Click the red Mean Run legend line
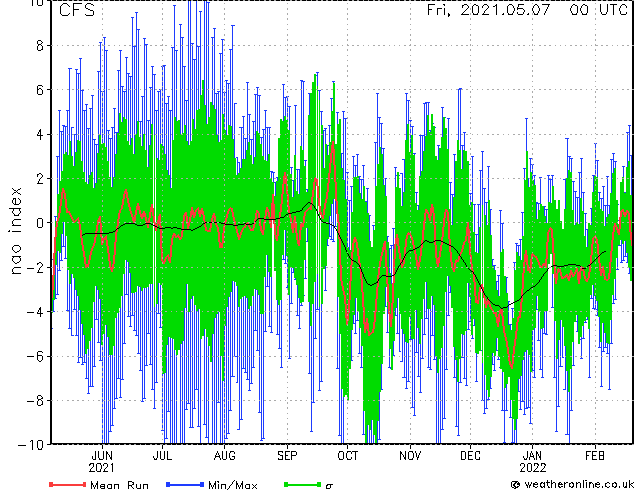Viewport: 634px width, 490px height. [x=68, y=484]
